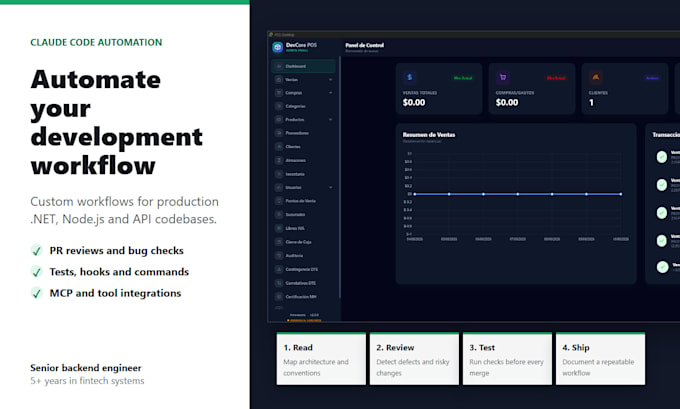680x409 pixels.
Task: Expand the Productos submenu chevron
Action: [330, 120]
